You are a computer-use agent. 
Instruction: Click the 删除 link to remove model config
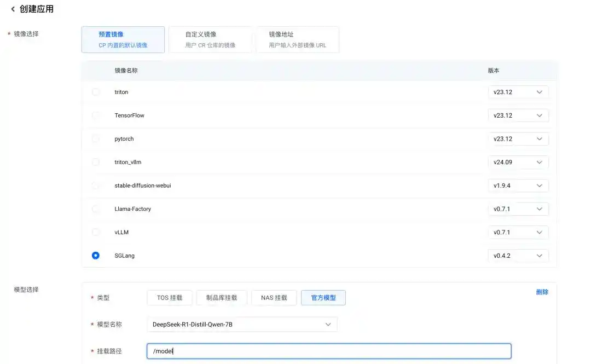coord(542,292)
